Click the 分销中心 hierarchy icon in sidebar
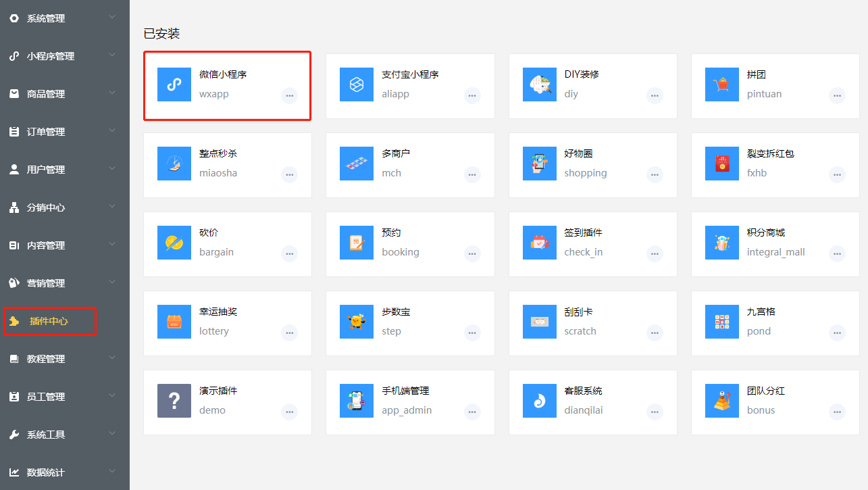The height and width of the screenshot is (490, 868). click(14, 207)
